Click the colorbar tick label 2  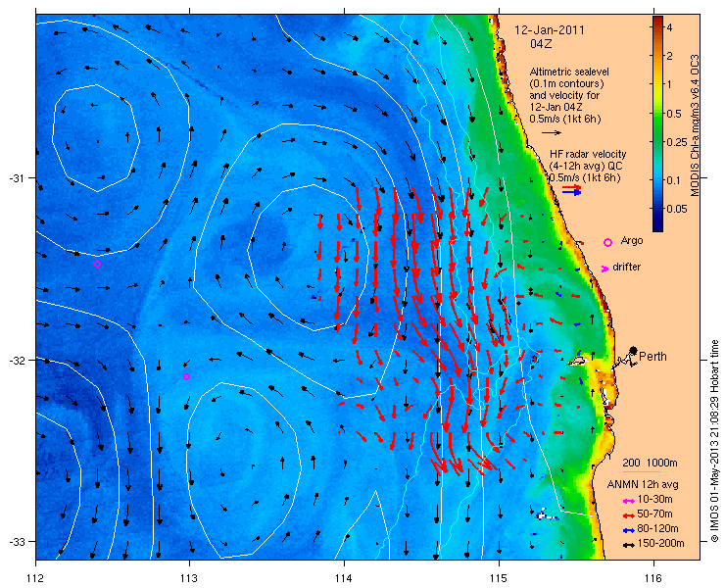coord(668,56)
